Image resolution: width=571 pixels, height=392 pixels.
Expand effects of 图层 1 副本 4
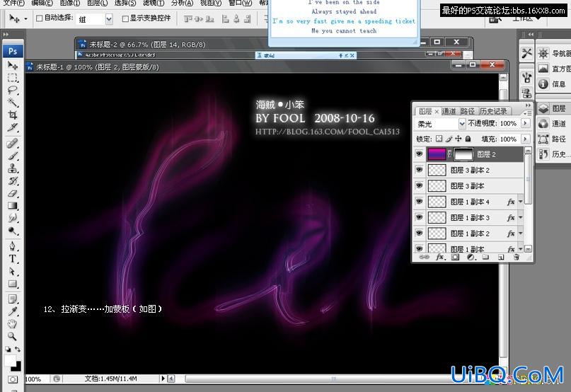(520, 202)
